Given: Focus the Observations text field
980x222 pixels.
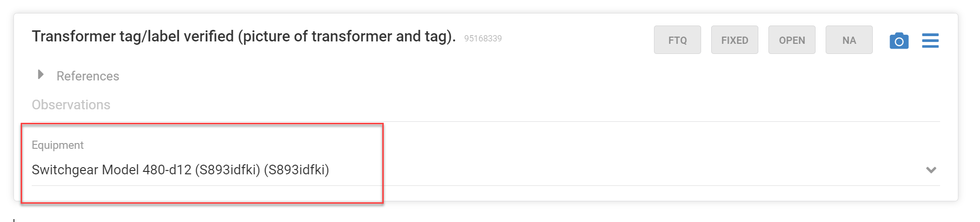Looking at the screenshot, I should pyautogui.click(x=486, y=105).
